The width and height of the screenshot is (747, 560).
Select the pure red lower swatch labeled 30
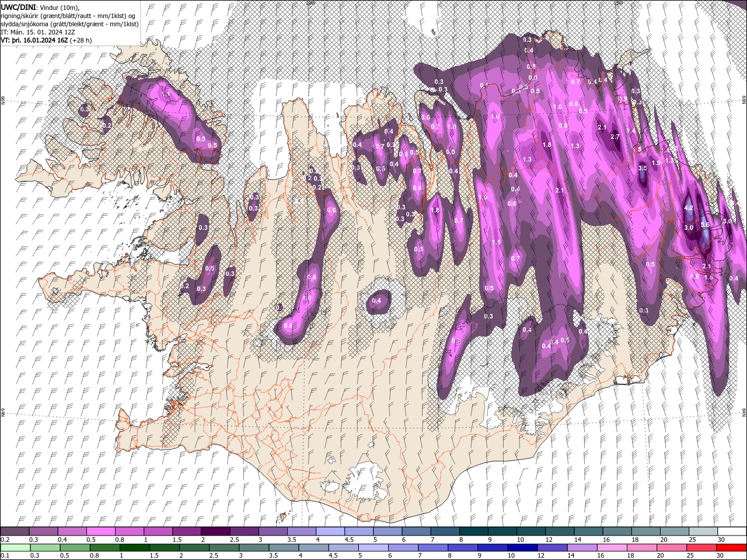point(731,548)
